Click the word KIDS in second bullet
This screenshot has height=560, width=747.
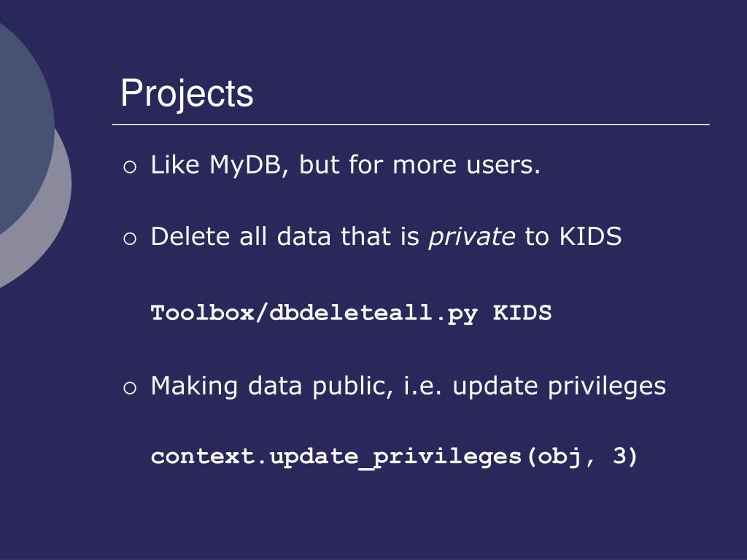point(590,236)
